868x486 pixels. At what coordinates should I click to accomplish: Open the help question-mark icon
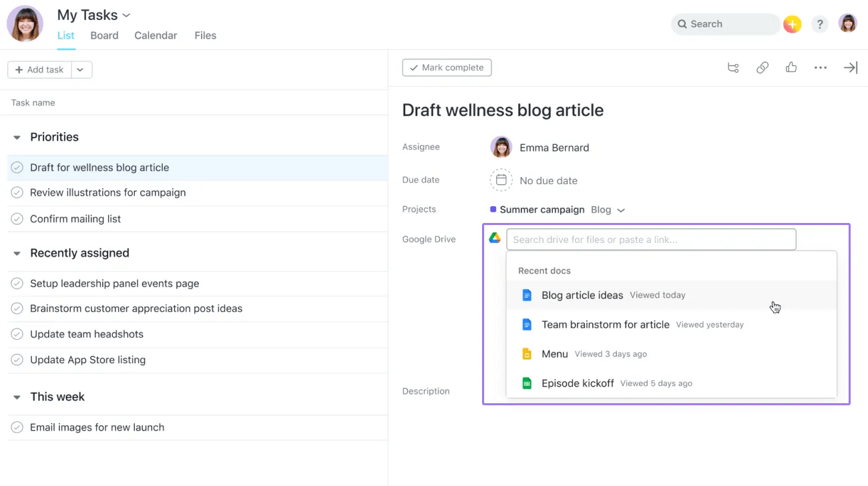[820, 23]
